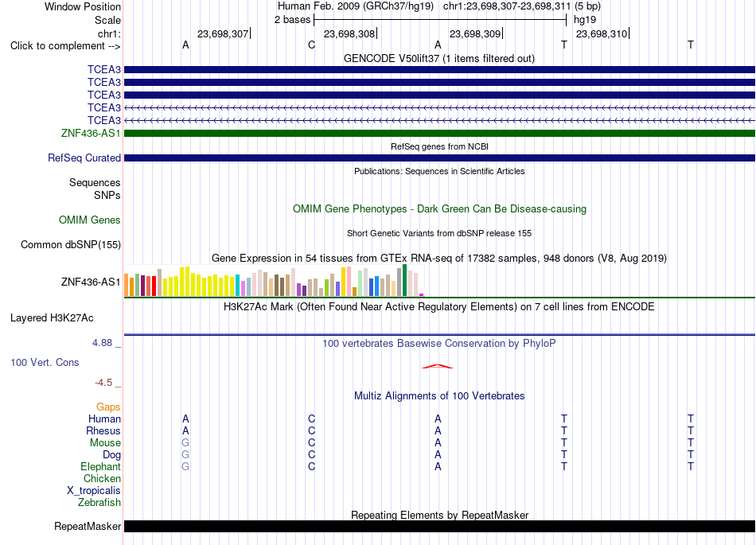756x545 pixels.
Task: Click the red PhyloP conservation peak
Action: point(438,367)
